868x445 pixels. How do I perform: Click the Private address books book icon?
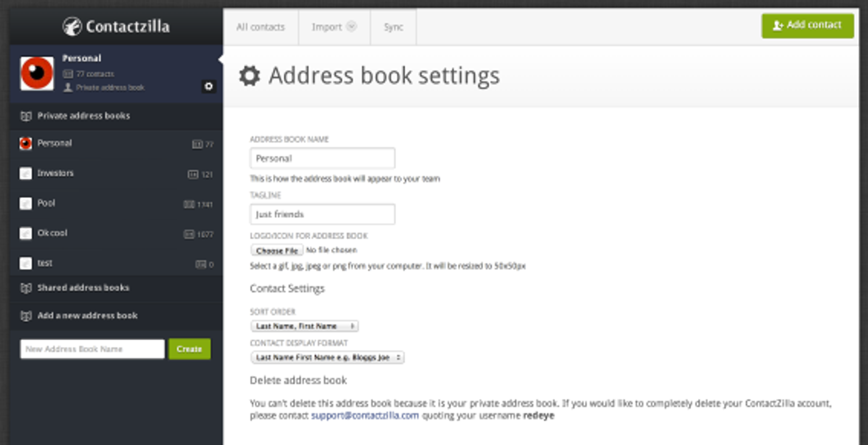(x=25, y=116)
